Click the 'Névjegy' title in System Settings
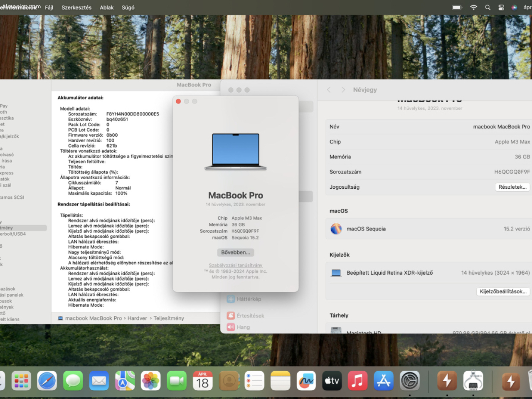This screenshot has height=399, width=532. point(365,90)
